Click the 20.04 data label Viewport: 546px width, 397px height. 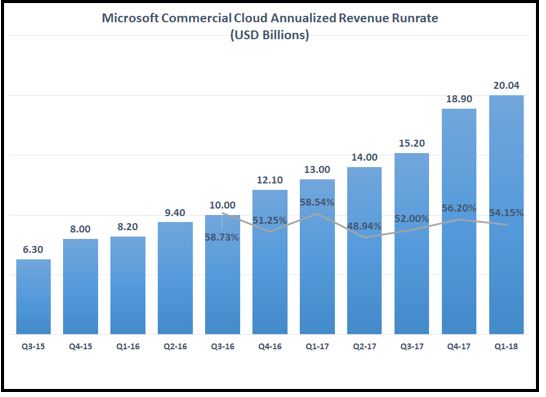pos(506,85)
